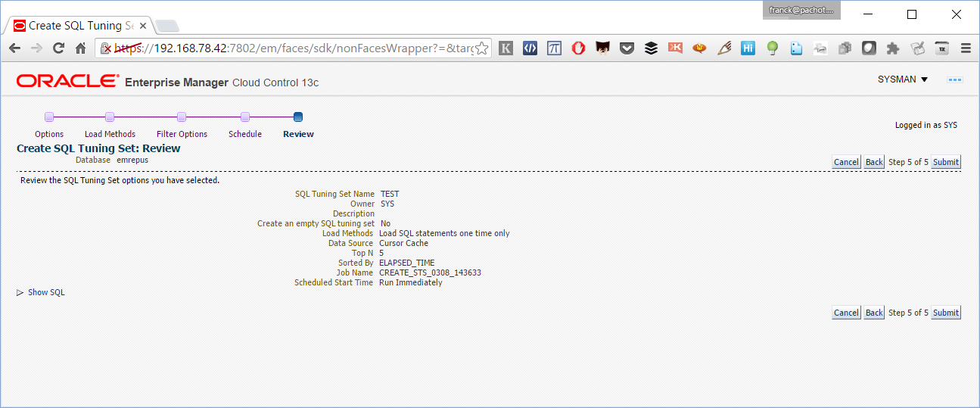This screenshot has width=980, height=408.
Task: Click the database name emrepus
Action: coord(132,160)
